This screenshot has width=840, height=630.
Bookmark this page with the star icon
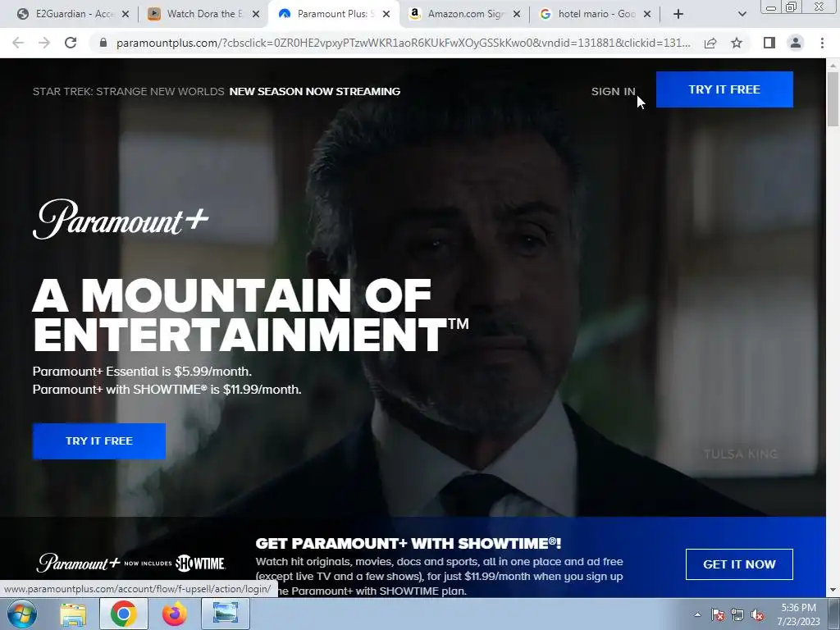click(x=737, y=43)
